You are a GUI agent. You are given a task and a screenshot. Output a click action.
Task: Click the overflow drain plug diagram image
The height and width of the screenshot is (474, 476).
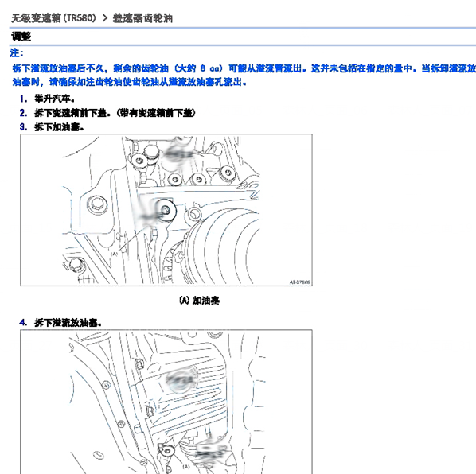[166, 402]
